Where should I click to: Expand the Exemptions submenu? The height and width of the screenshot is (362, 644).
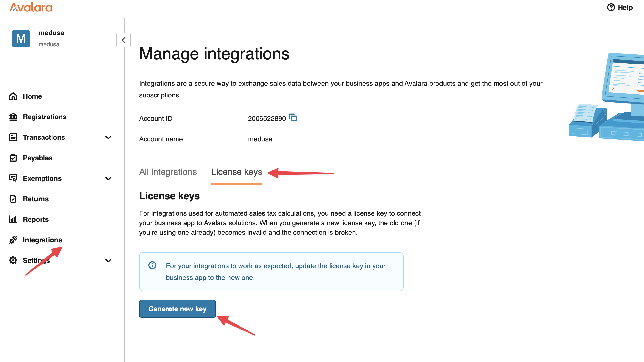click(108, 178)
